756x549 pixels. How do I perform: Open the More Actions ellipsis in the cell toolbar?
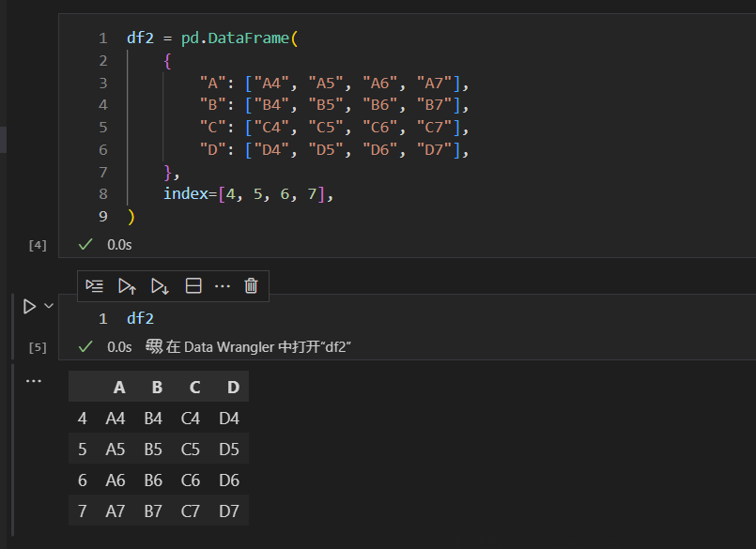tap(222, 285)
